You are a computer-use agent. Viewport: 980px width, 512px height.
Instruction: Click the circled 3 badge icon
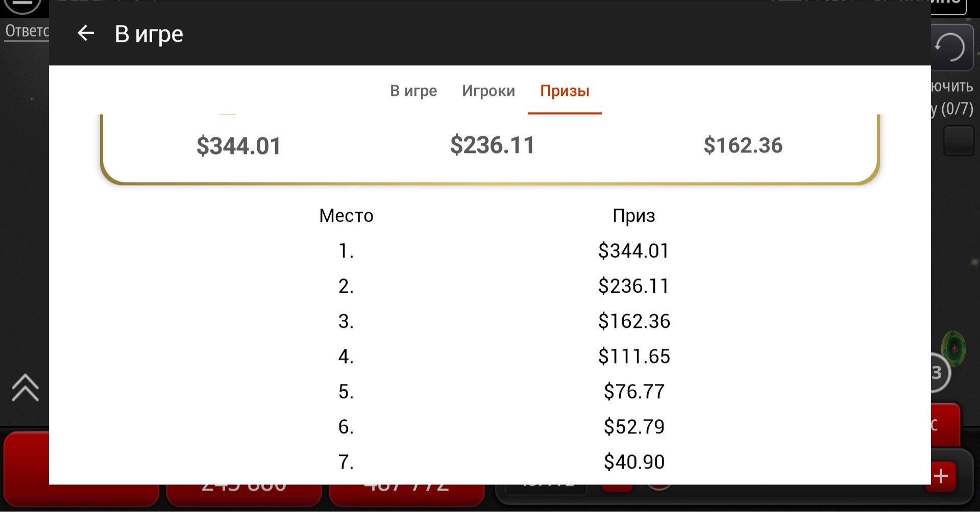click(x=939, y=373)
